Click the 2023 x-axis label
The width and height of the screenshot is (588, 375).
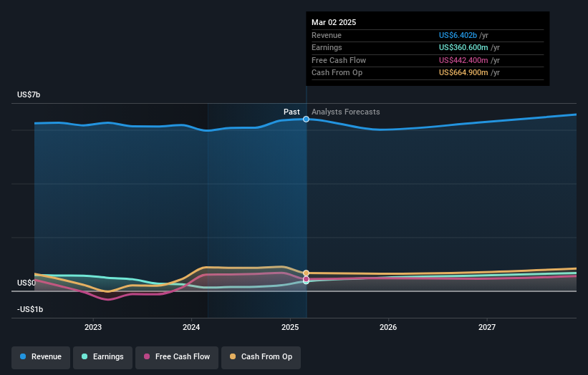pos(93,328)
